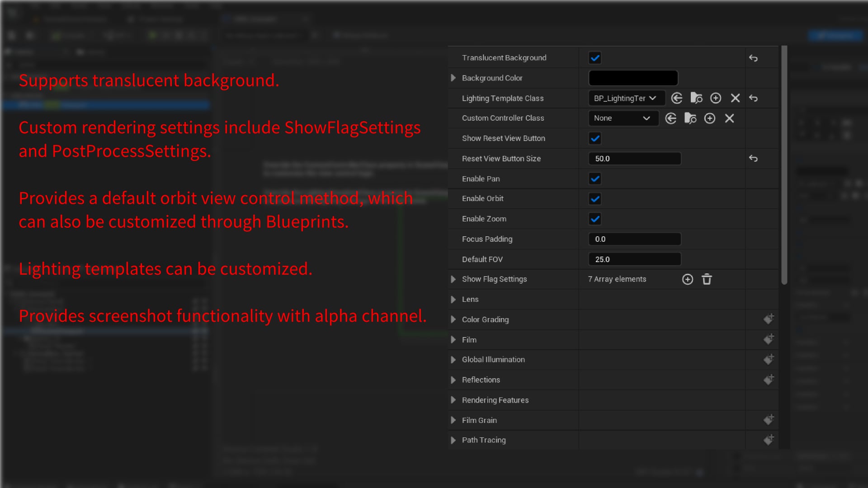Reset the Reset View Button Size value
Screen dimensions: 868x488
click(x=753, y=158)
